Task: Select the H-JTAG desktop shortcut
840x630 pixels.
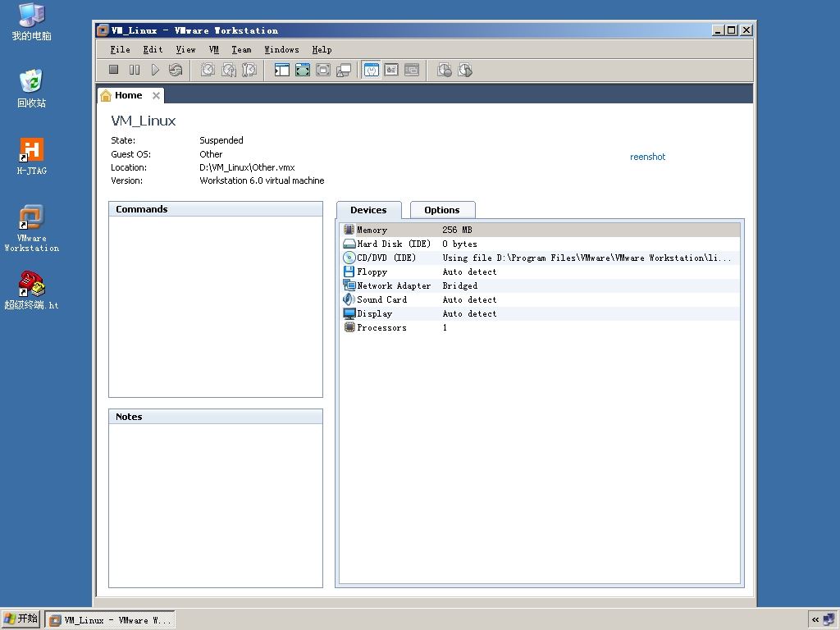Action: (x=32, y=157)
